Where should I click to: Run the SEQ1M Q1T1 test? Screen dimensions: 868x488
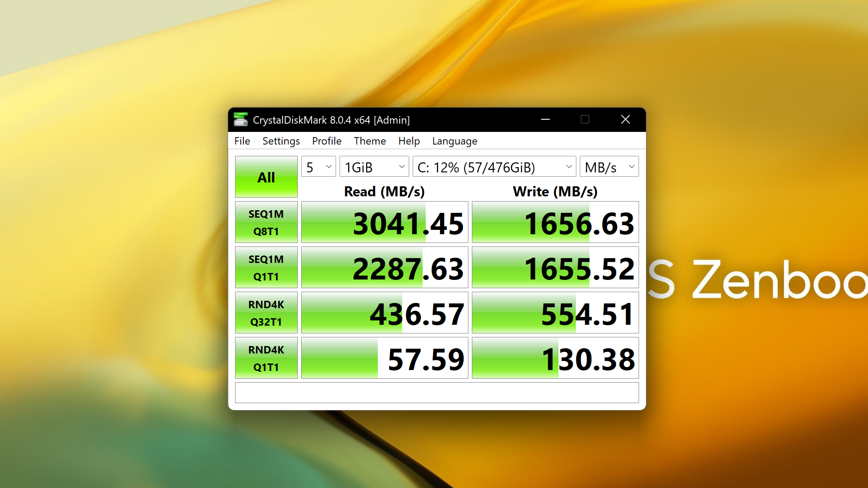[266, 267]
